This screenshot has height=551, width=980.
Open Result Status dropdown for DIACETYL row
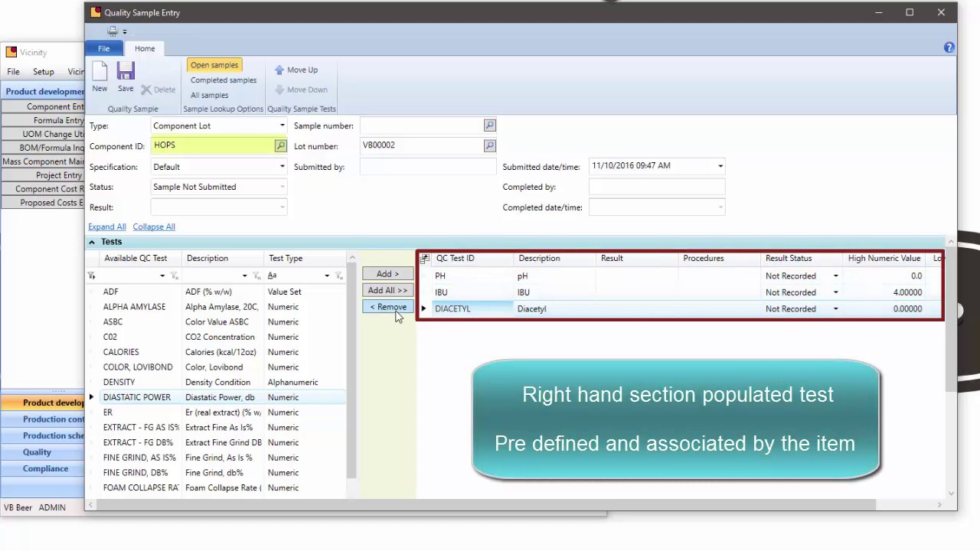(x=835, y=309)
